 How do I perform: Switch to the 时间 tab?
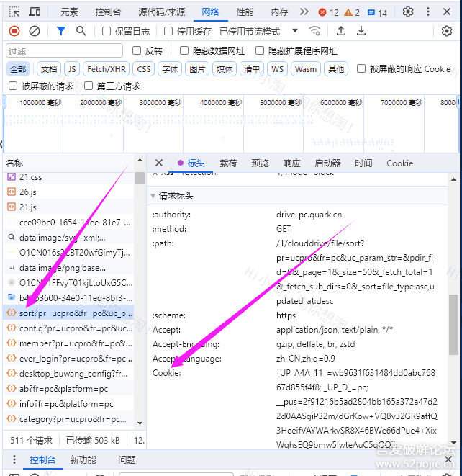363,163
